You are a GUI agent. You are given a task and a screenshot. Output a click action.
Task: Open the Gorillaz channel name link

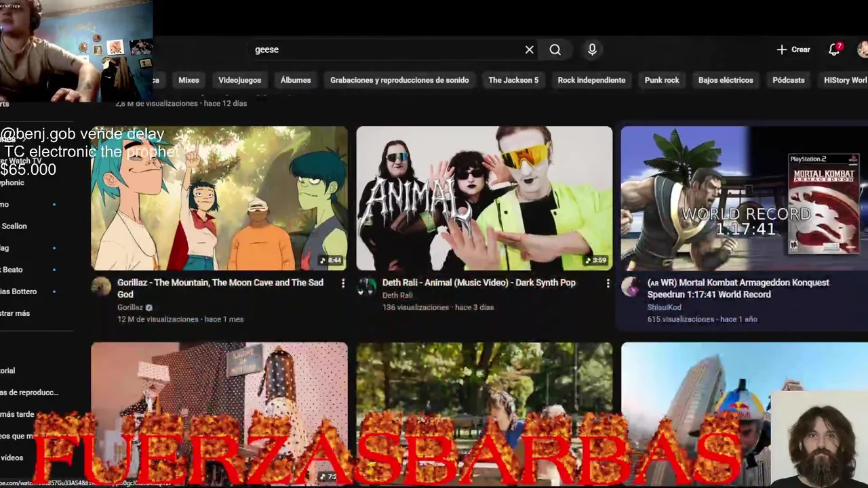coord(130,307)
